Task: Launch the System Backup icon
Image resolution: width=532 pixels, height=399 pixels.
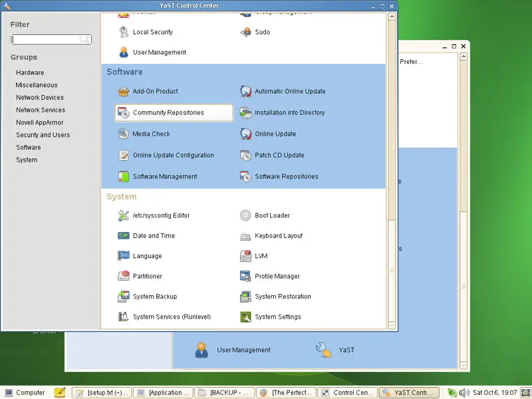Action: point(124,297)
